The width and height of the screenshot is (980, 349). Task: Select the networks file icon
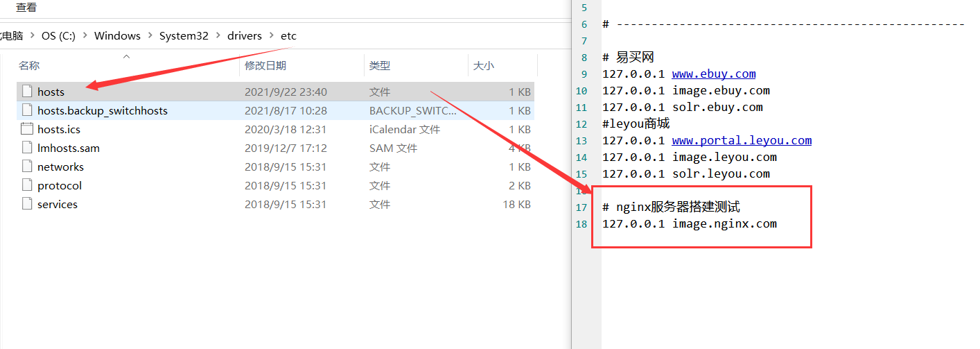27,167
